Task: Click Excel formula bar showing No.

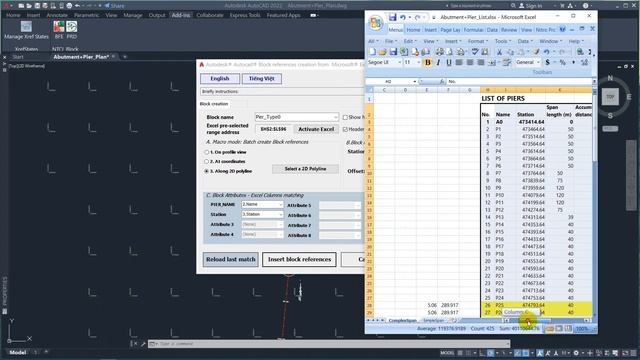Action: [519, 82]
